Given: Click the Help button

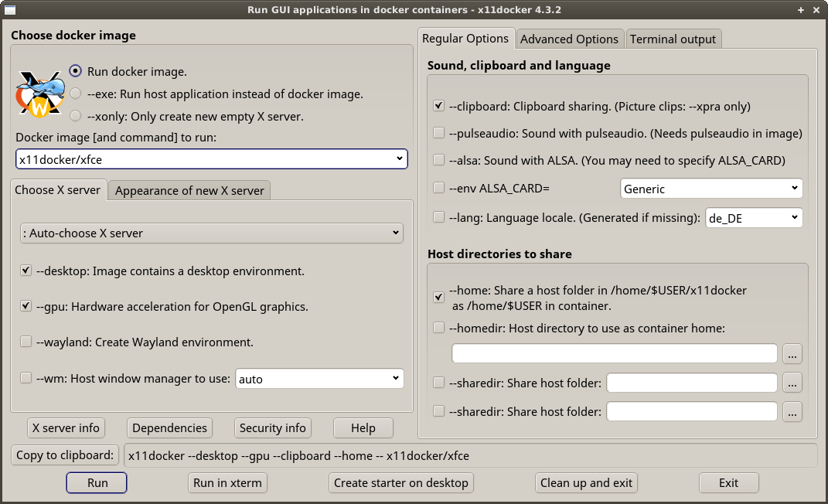Looking at the screenshot, I should [363, 428].
